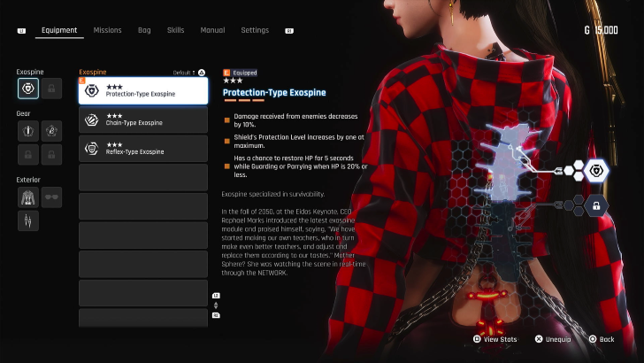Click the locked hexagon node on spine

[595, 205]
